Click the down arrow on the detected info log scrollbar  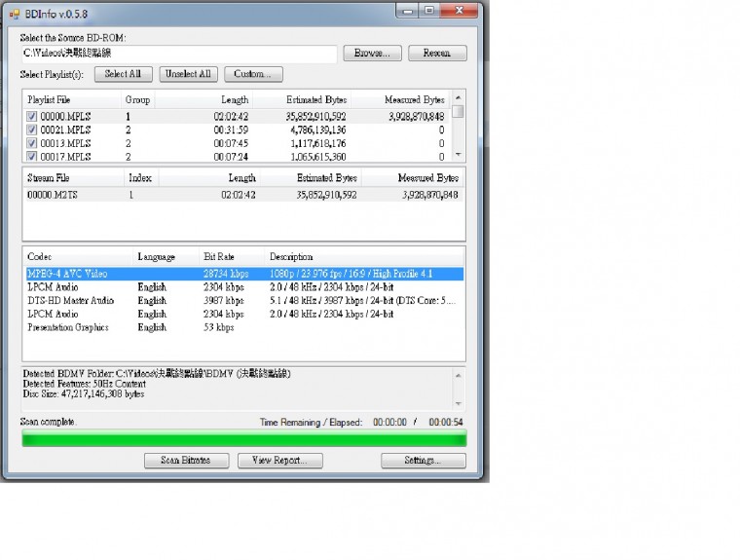pos(458,404)
